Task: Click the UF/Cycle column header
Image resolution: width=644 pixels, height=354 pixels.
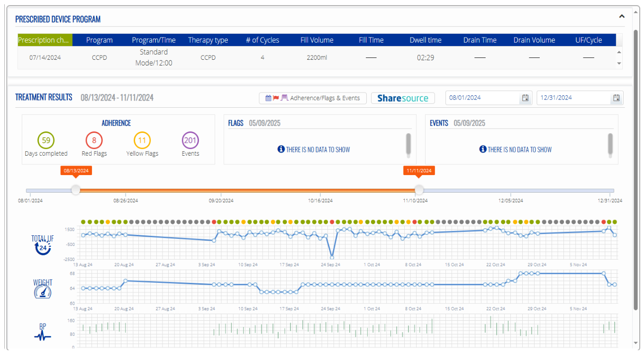Action: coord(589,40)
